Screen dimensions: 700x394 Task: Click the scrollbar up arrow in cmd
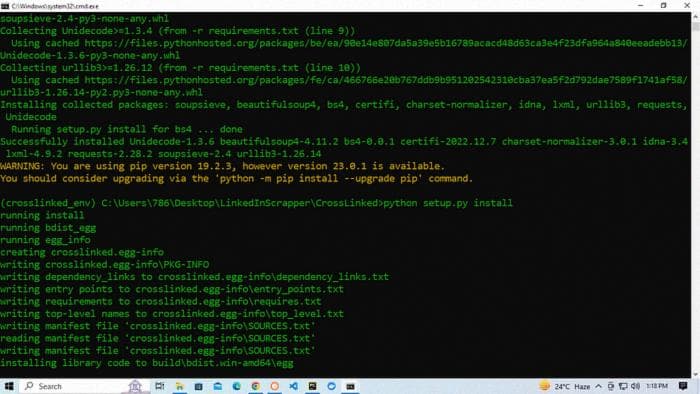696,16
